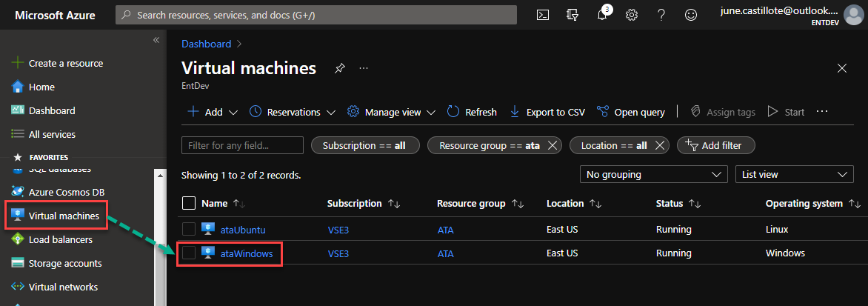Open VSE3 subscription in ataWindows row
868x306 pixels.
tap(338, 254)
